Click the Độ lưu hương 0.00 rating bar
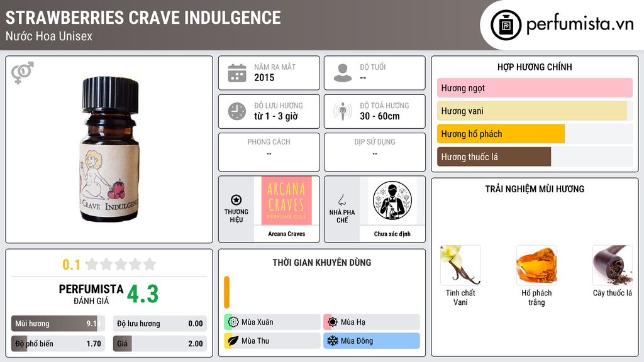The height and width of the screenshot is (362, 644). tap(160, 324)
